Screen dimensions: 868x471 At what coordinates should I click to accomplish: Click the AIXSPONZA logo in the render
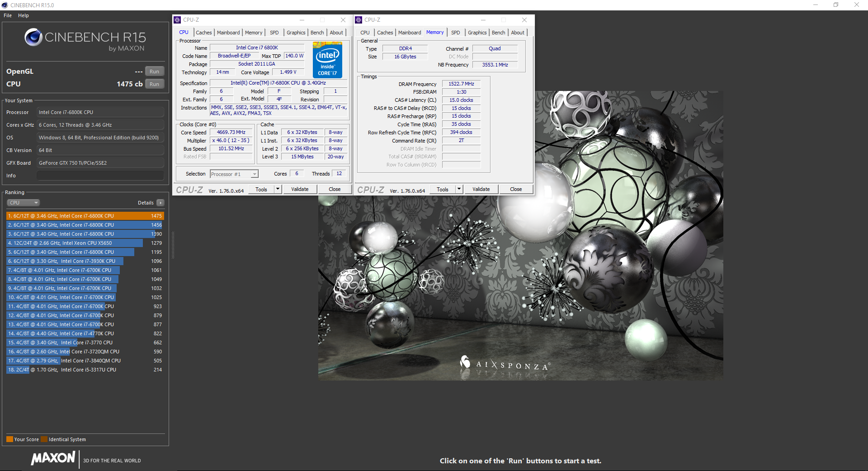505,364
